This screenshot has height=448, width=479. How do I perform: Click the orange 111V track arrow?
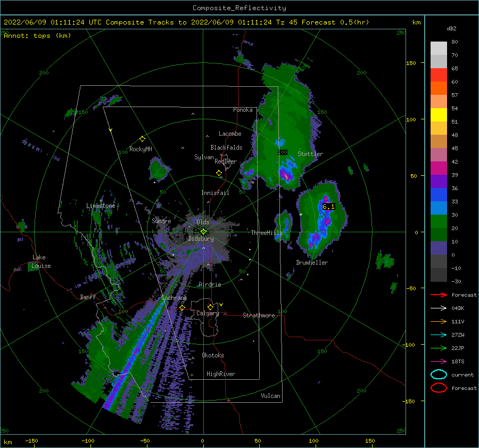coord(439,321)
